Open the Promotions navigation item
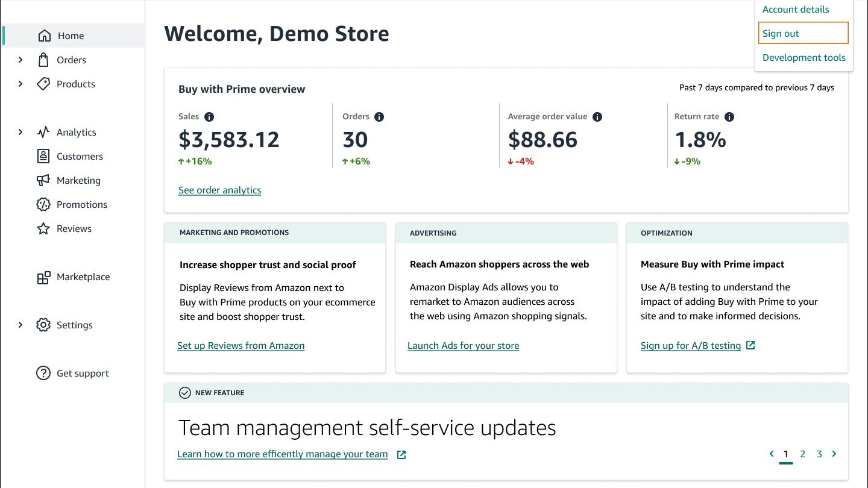Image resolution: width=868 pixels, height=488 pixels. pyautogui.click(x=82, y=204)
